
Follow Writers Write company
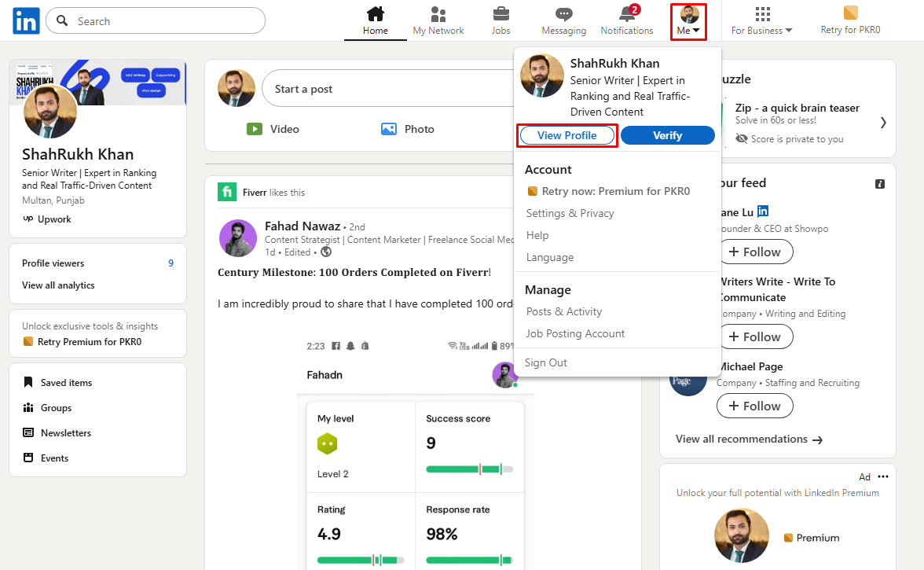pos(756,336)
